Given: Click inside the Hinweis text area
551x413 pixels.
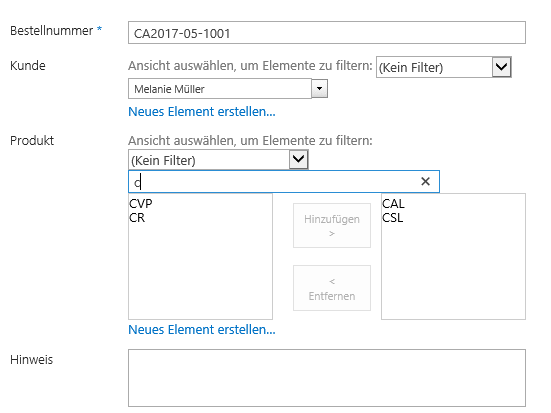Looking at the screenshot, I should tap(327, 378).
